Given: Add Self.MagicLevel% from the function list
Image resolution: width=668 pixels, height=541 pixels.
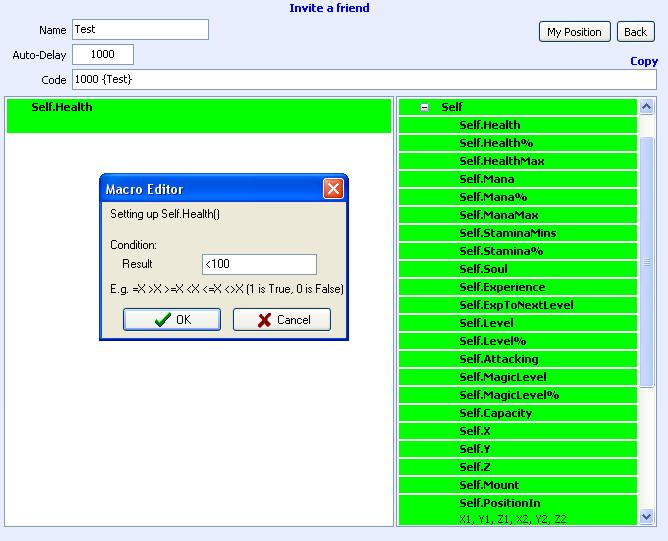Looking at the screenshot, I should [x=509, y=395].
